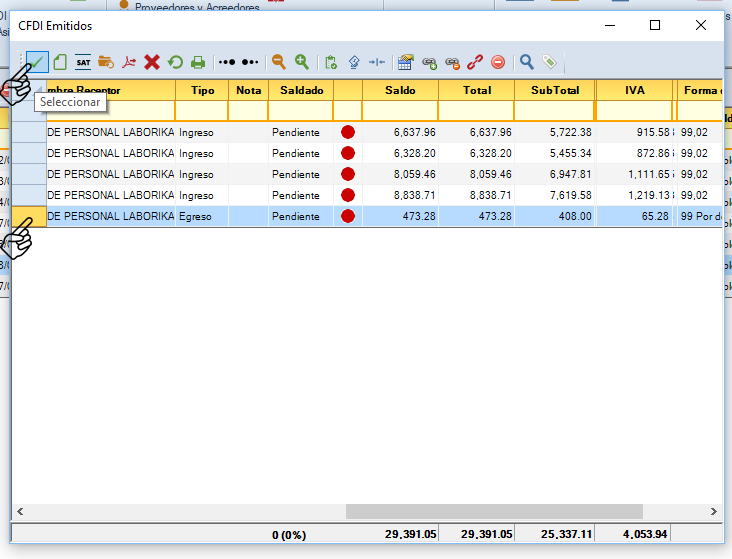Click the red circle minus icon
The width and height of the screenshot is (732, 559).
[498, 62]
